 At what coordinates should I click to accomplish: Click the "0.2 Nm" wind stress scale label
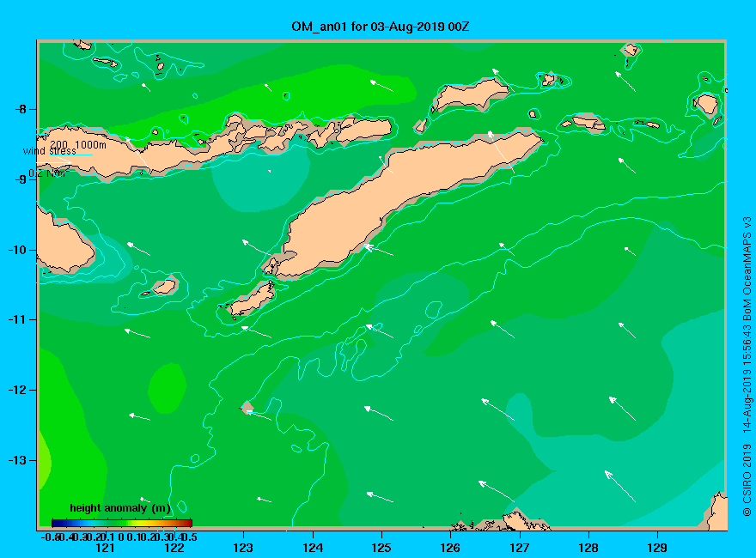pyautogui.click(x=48, y=173)
